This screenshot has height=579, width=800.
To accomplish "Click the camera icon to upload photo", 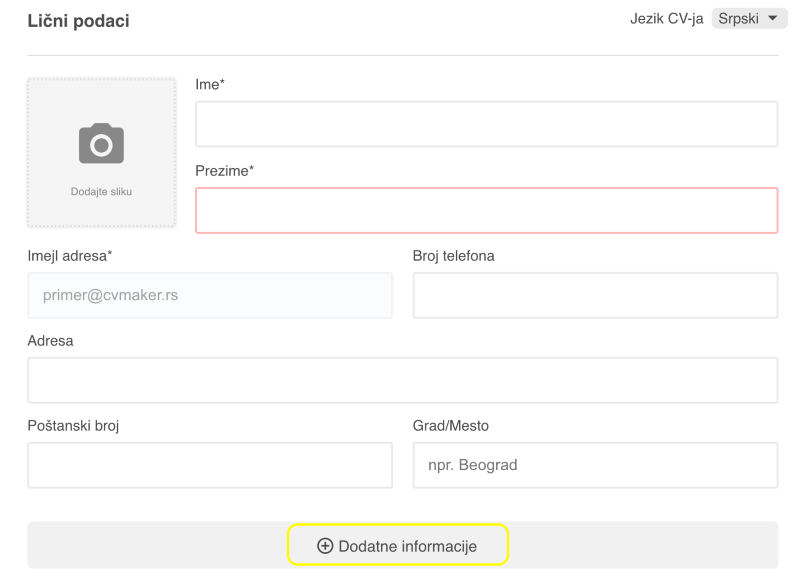I will (101, 143).
